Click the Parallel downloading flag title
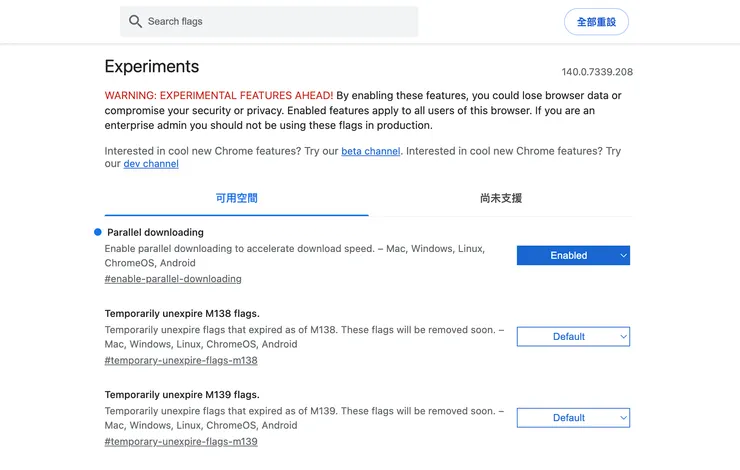This screenshot has width=740, height=470. 155,232
